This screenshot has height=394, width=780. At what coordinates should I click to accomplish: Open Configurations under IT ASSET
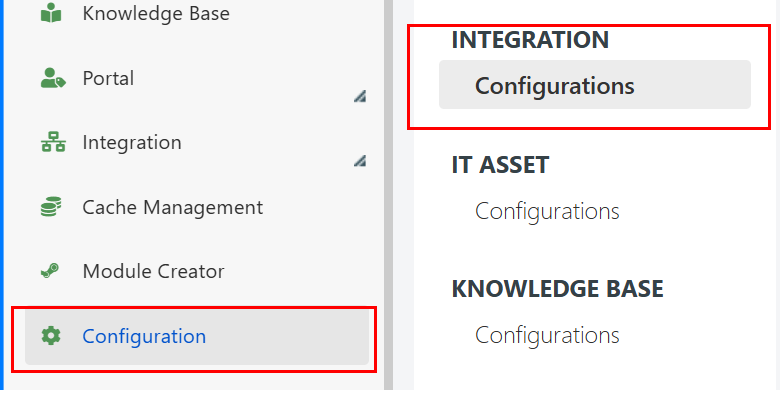coord(547,211)
